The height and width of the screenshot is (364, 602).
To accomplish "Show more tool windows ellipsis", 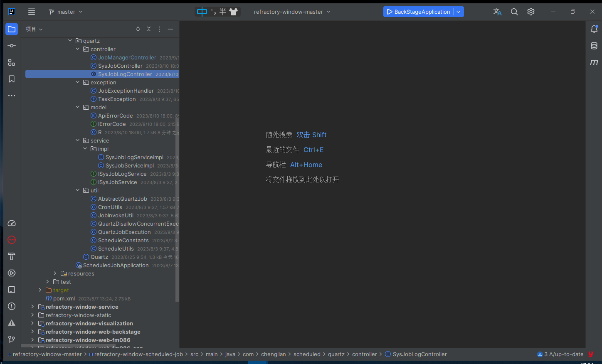I will point(12,96).
